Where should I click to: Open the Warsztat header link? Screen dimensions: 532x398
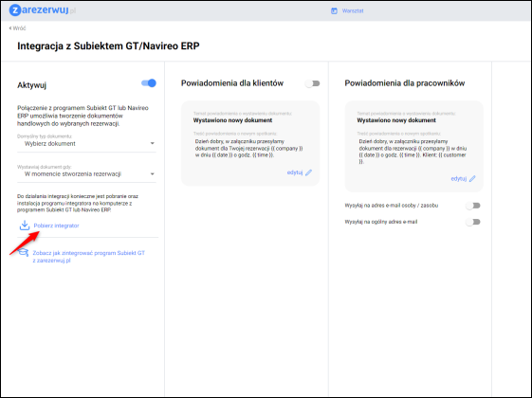pyautogui.click(x=353, y=10)
